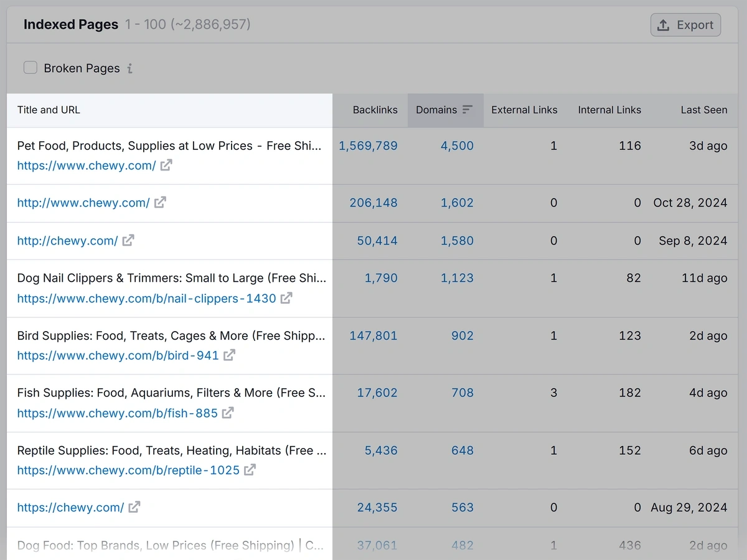This screenshot has width=747, height=560.
Task: Open external link icon for reptile-1025 URL
Action: pos(250,470)
